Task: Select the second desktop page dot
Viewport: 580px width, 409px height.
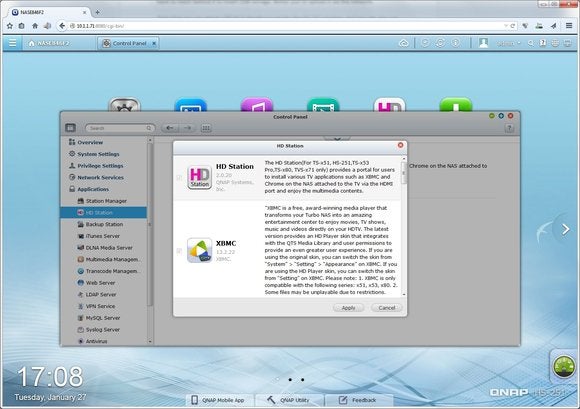Action: click(290, 380)
